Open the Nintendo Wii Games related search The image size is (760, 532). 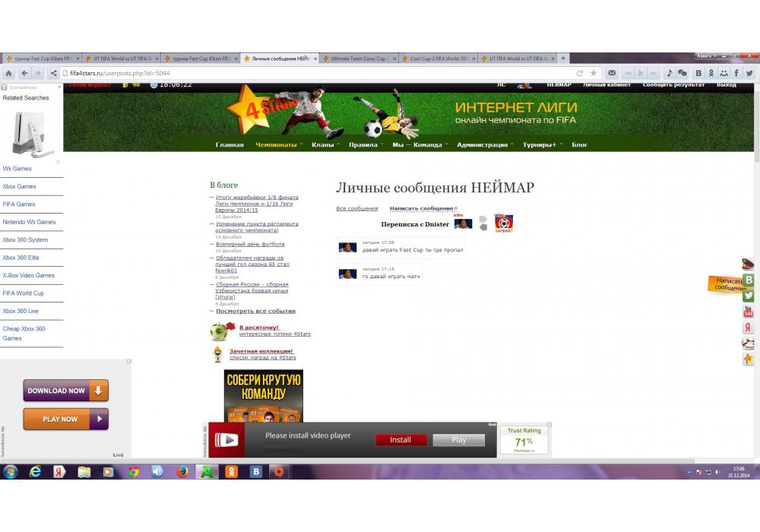point(29,223)
